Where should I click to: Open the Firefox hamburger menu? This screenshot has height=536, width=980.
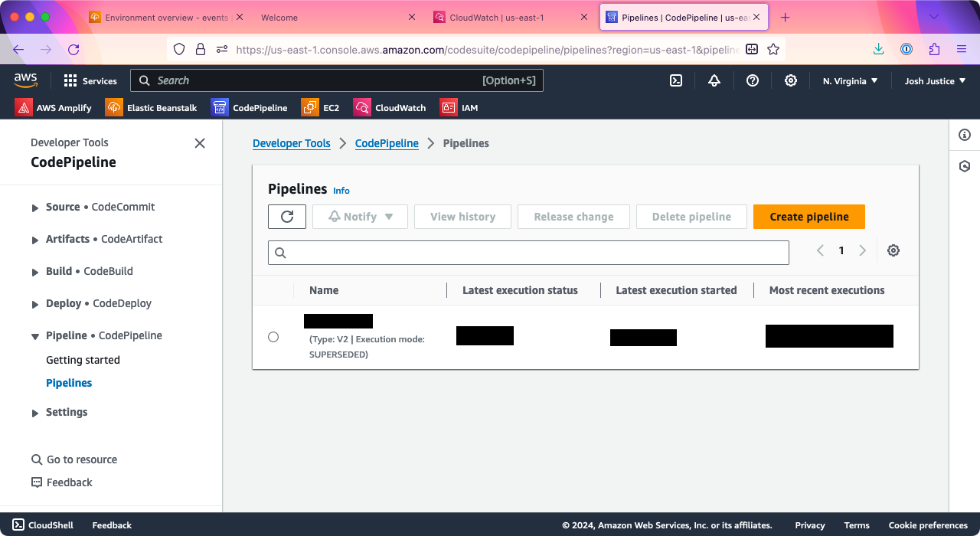(x=962, y=49)
